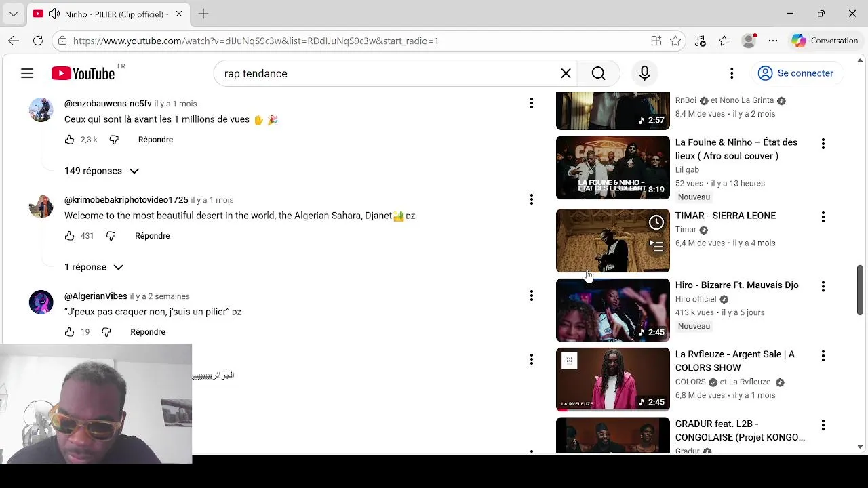Open options menu for enzobauwens comment

532,103
